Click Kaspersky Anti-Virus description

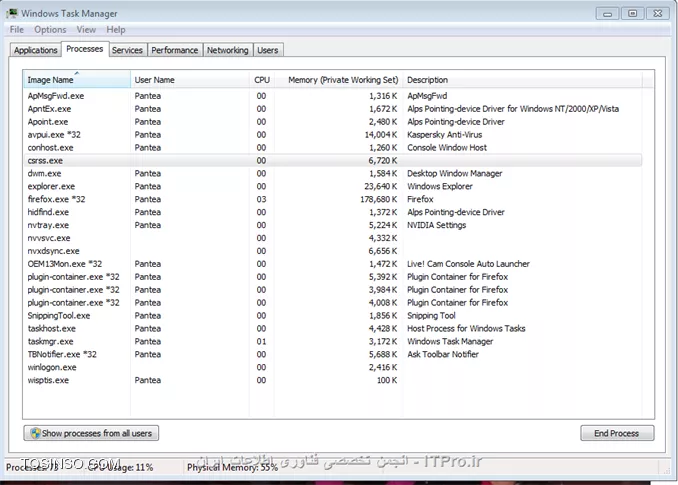click(445, 135)
